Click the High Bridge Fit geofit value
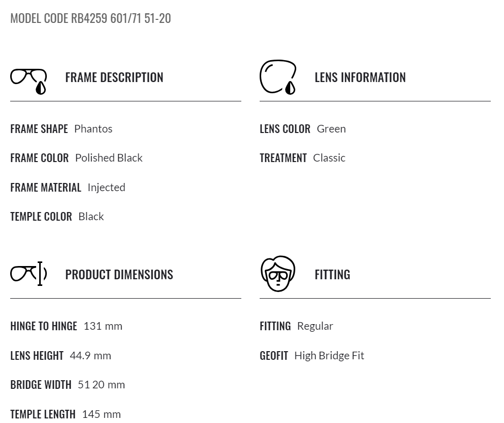The image size is (504, 423). (x=329, y=356)
